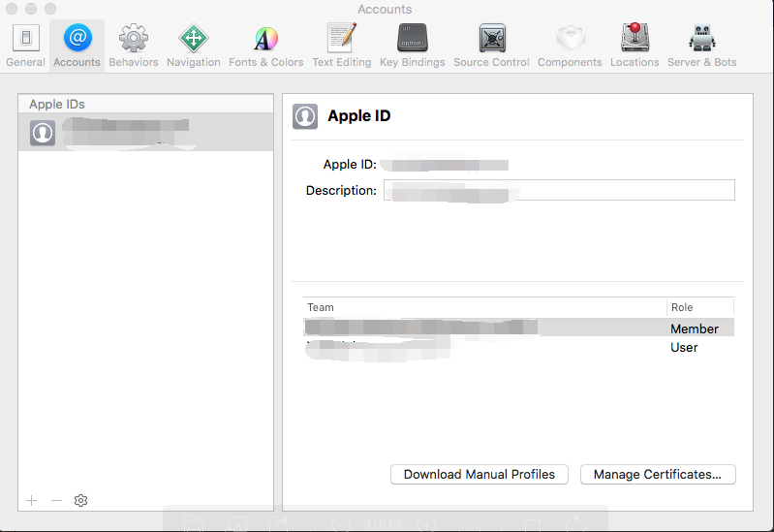This screenshot has height=532, width=774.
Task: Open Components preferences pane
Action: click(x=570, y=46)
